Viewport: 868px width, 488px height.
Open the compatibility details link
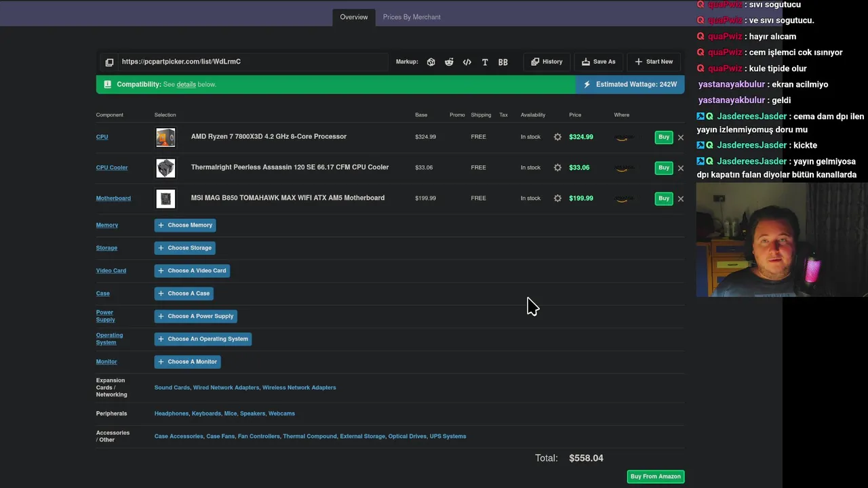point(186,85)
